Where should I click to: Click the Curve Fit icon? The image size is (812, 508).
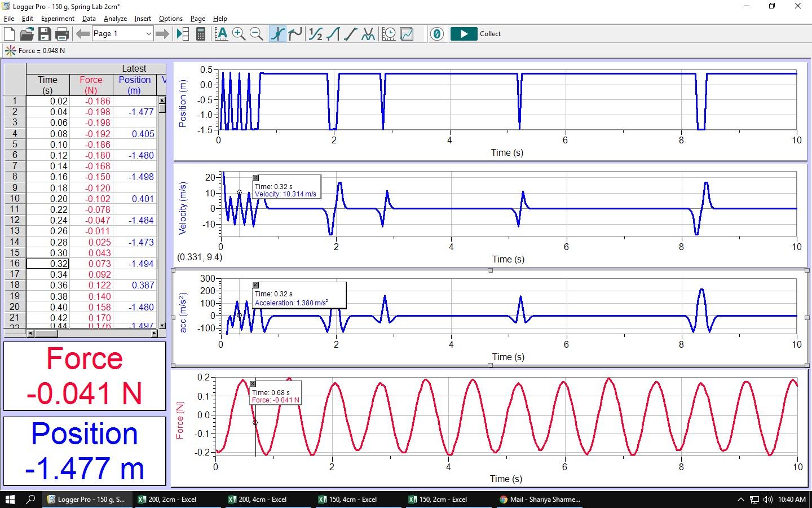pyautogui.click(x=368, y=34)
